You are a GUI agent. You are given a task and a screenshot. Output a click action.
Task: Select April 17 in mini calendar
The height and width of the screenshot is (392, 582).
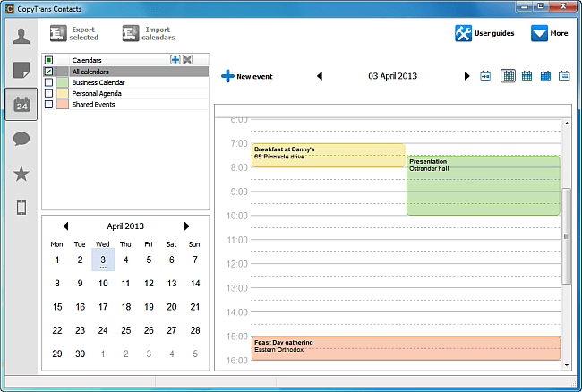tap(103, 307)
